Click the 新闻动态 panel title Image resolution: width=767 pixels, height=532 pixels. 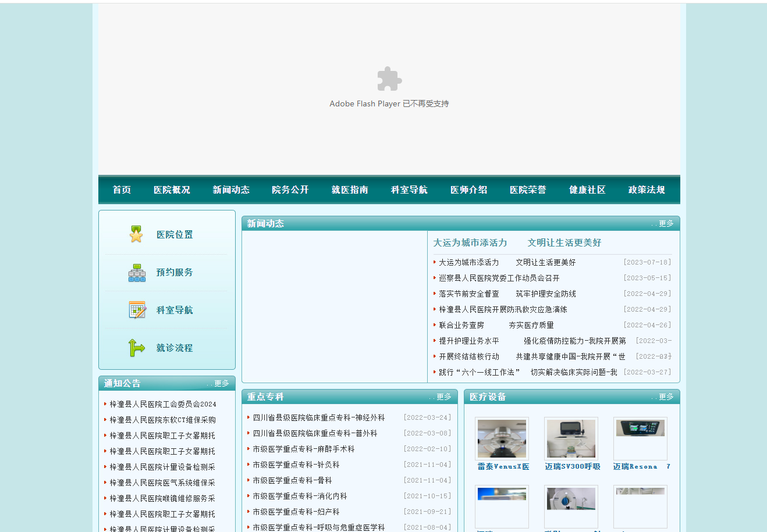pos(265,223)
